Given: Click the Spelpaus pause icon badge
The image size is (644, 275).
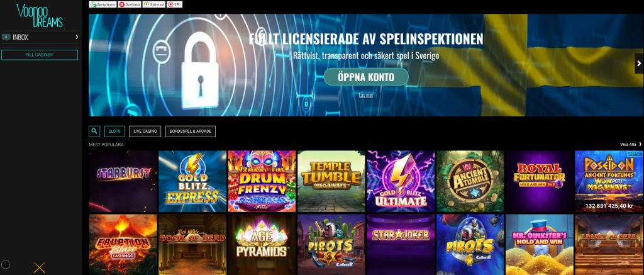Looking at the screenshot, I should click(x=130, y=4).
